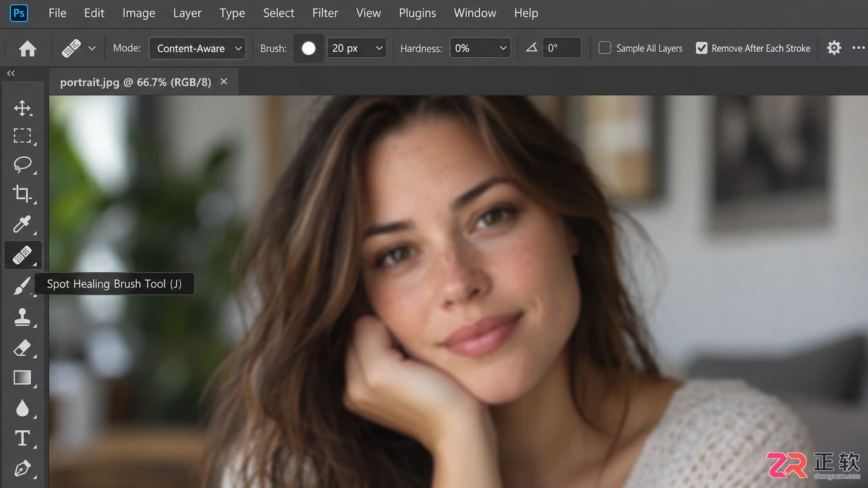The image size is (868, 488).
Task: Open the View menu
Action: tap(368, 13)
